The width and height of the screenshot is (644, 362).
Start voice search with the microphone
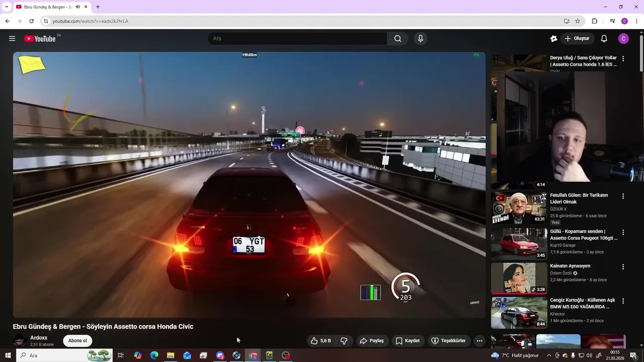(x=421, y=39)
